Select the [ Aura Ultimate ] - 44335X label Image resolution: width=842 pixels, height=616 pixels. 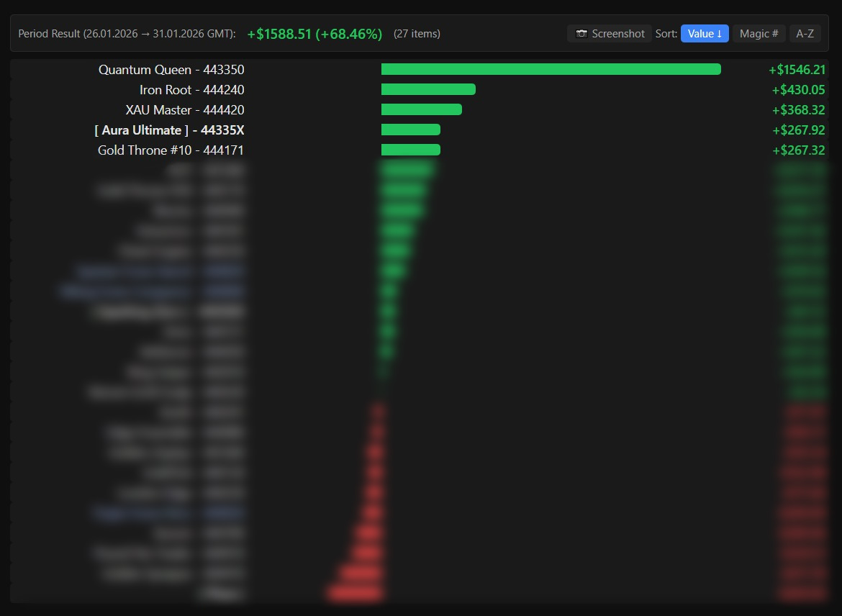[x=169, y=130]
